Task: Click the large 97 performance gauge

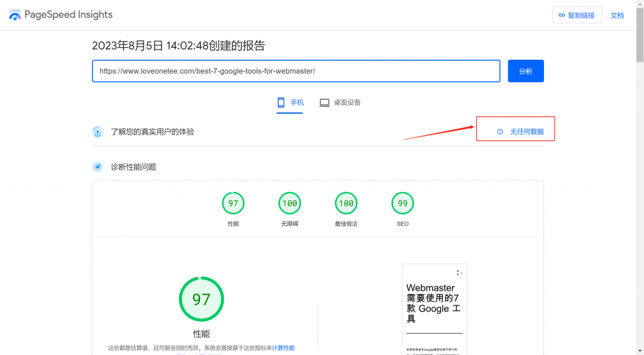Action: pos(201,299)
